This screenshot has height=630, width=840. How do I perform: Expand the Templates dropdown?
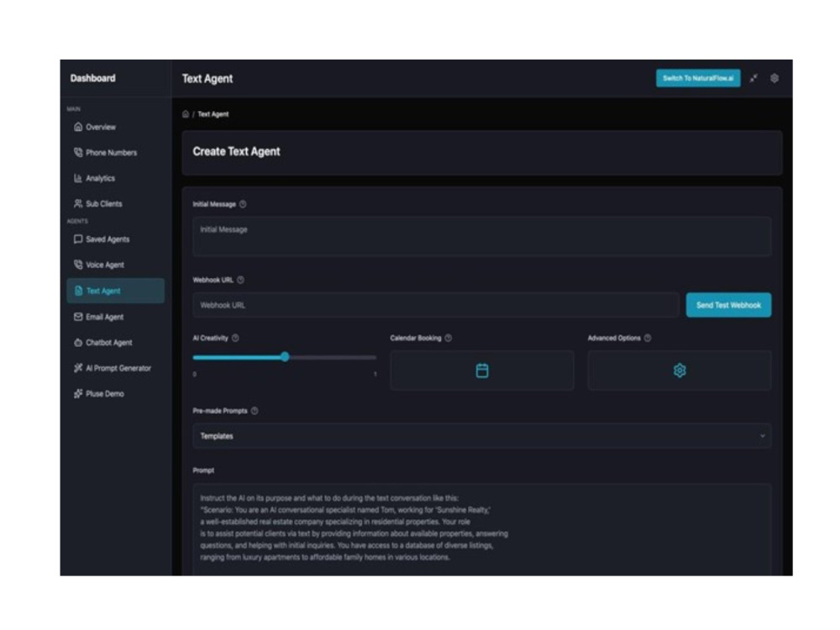pos(482,436)
